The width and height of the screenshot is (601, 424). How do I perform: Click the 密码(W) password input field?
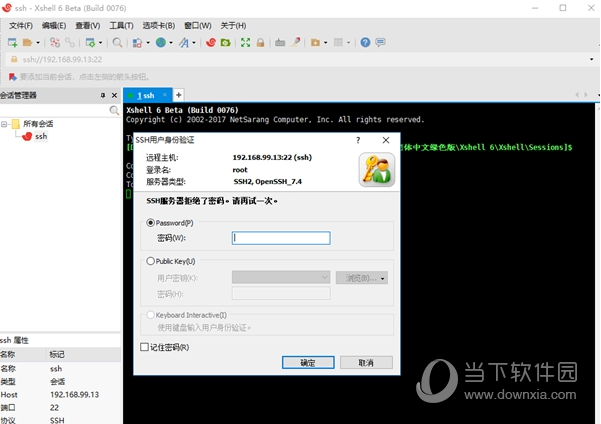click(x=281, y=238)
